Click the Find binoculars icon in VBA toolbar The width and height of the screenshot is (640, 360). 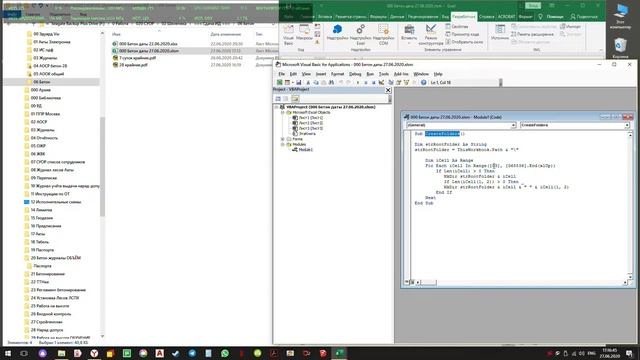(x=331, y=82)
